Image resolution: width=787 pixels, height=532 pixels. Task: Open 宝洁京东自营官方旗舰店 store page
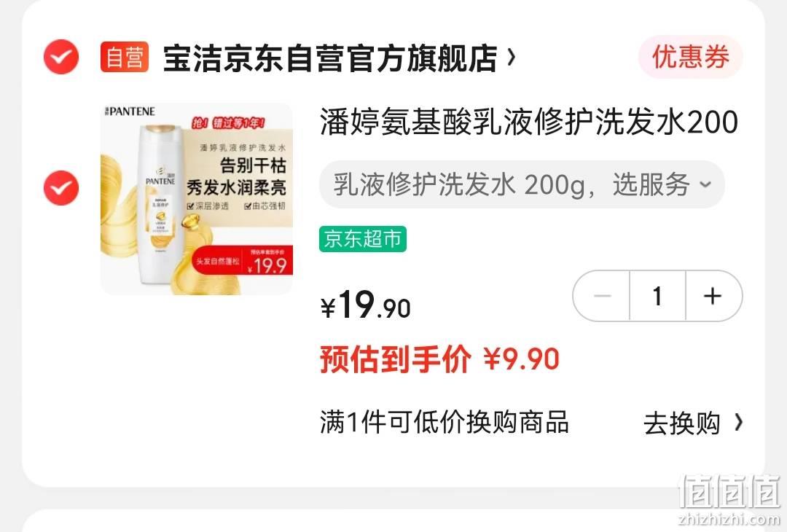(x=330, y=58)
